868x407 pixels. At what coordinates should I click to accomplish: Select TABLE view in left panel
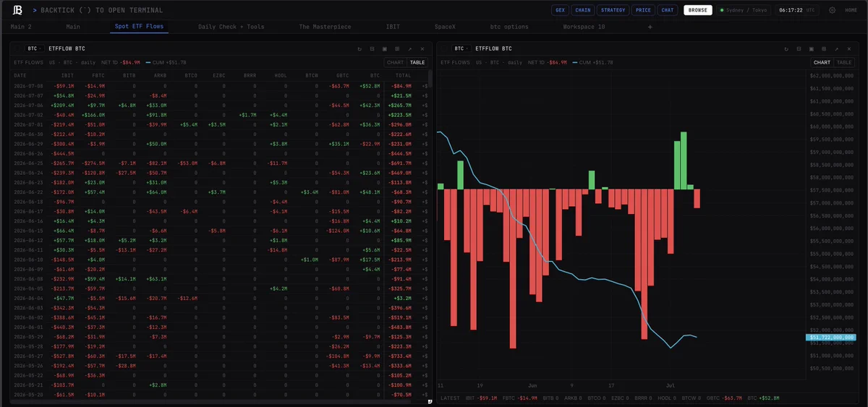(x=417, y=63)
